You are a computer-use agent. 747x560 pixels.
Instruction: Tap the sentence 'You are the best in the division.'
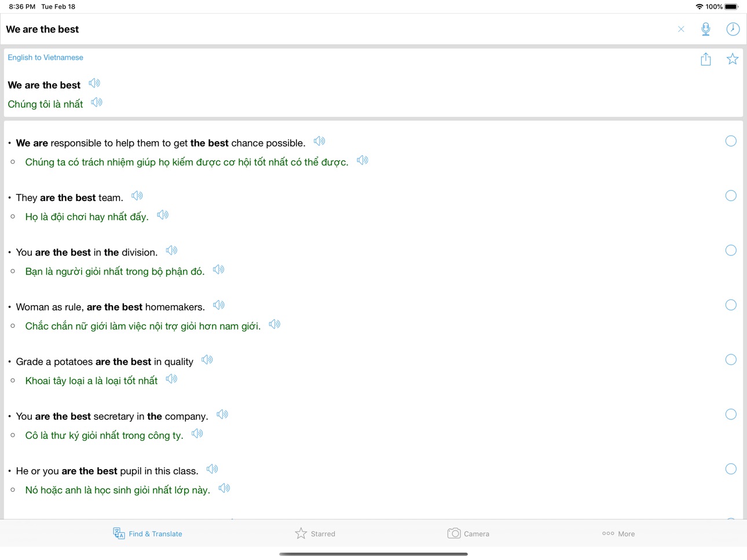[x=87, y=252]
